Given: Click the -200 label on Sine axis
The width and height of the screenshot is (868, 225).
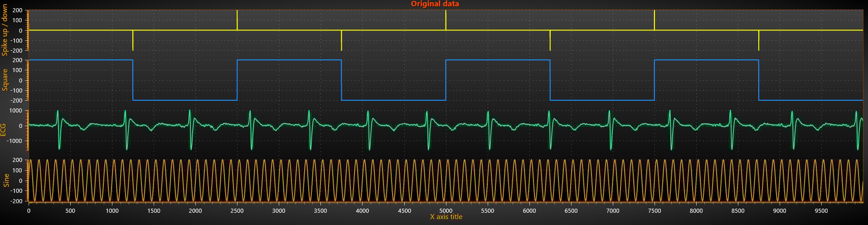Looking at the screenshot, I should [17, 201].
